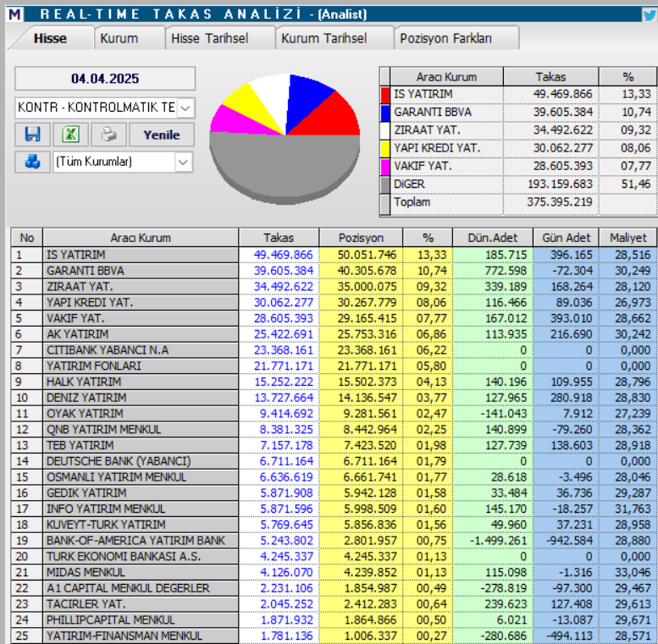The height and width of the screenshot is (644, 658).
Task: Click the printer icon button
Action: click(108, 135)
